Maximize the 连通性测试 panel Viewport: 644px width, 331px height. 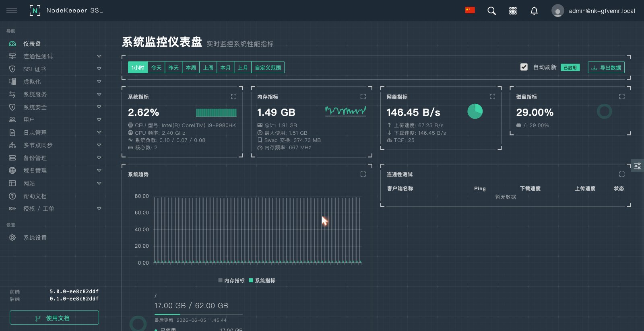click(622, 174)
